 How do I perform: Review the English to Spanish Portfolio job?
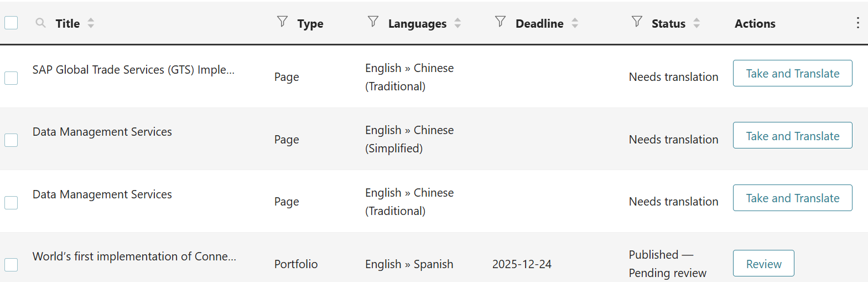(763, 264)
